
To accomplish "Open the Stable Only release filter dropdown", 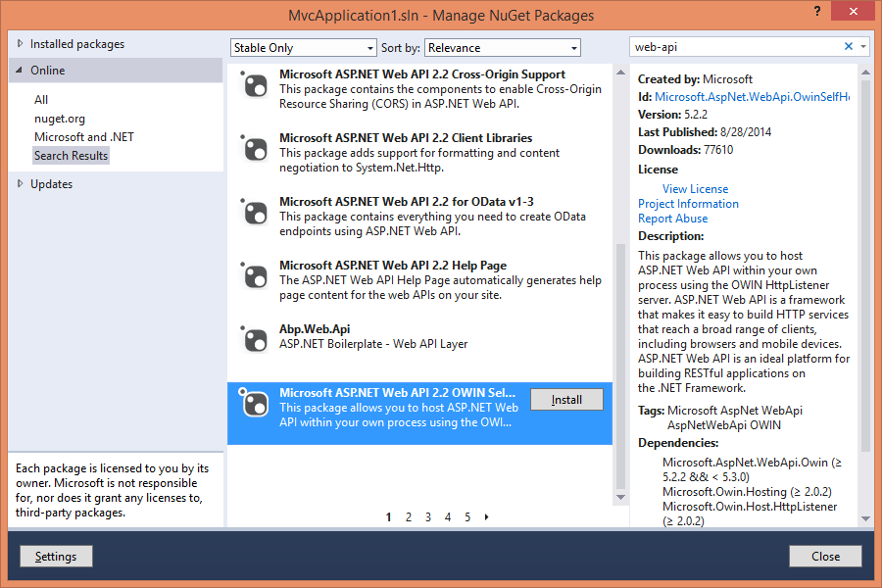I will [303, 48].
